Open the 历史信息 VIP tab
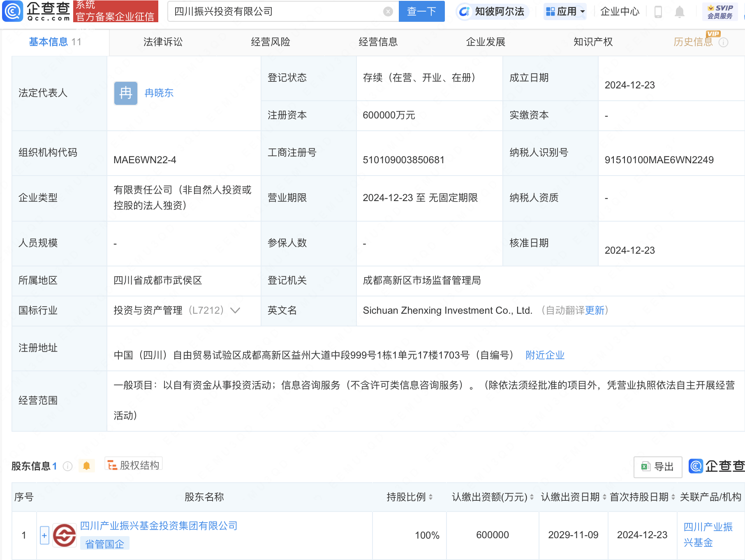The image size is (745, 560). pyautogui.click(x=693, y=42)
